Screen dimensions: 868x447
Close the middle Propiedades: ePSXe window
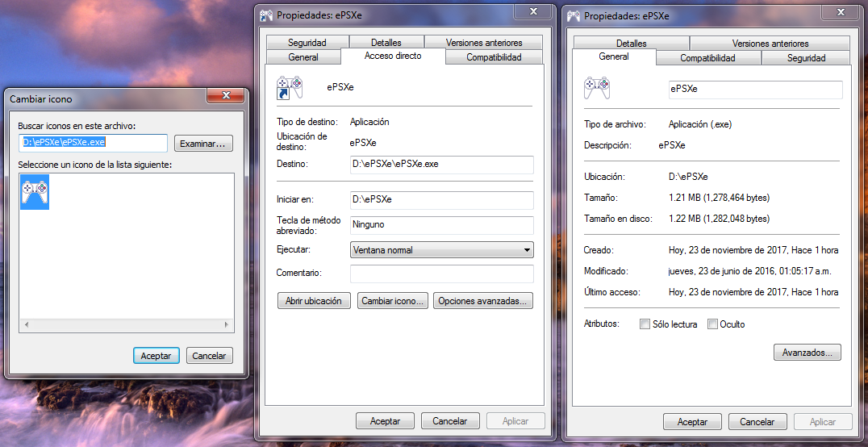point(533,11)
